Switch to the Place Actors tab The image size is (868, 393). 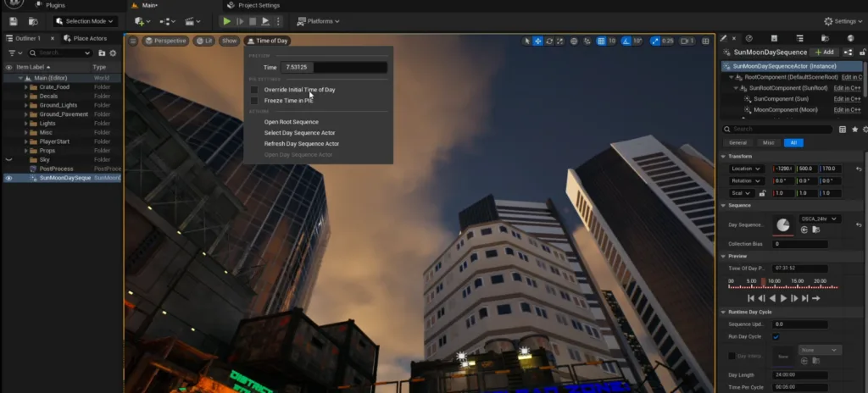click(86, 38)
